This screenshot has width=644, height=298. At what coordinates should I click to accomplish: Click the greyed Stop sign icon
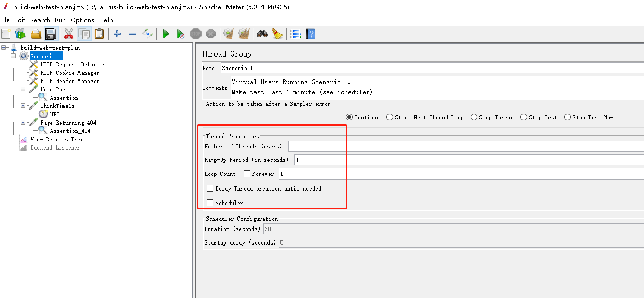click(x=196, y=34)
